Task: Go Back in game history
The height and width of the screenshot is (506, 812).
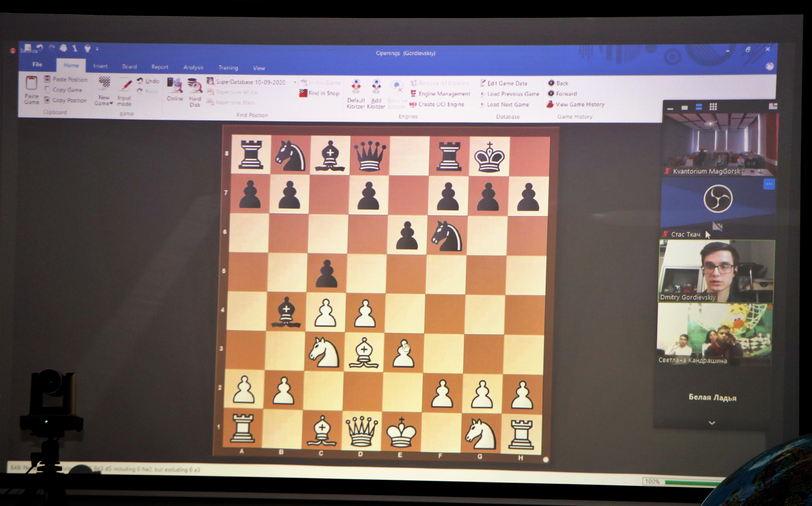Action: click(558, 83)
